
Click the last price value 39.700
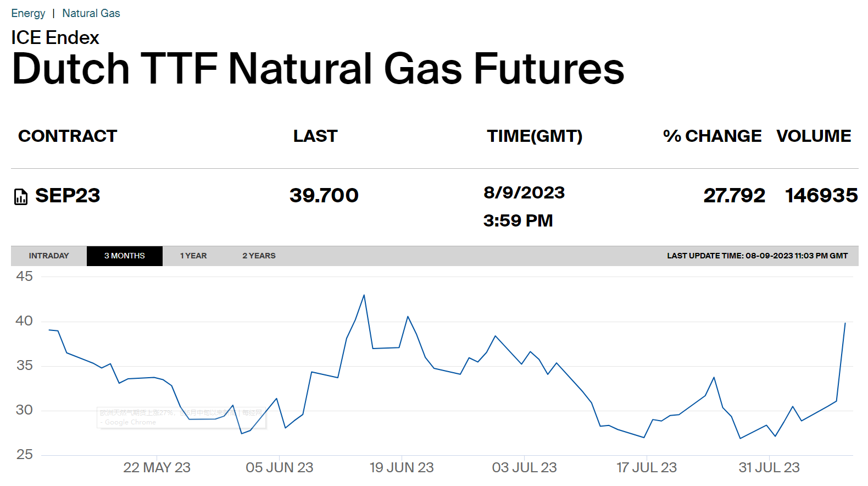pos(324,196)
